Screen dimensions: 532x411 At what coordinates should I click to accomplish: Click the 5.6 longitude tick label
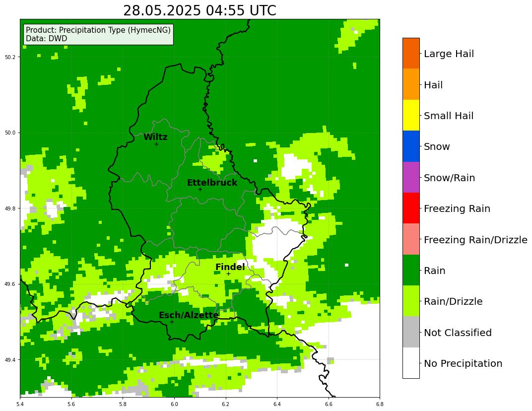71,404
